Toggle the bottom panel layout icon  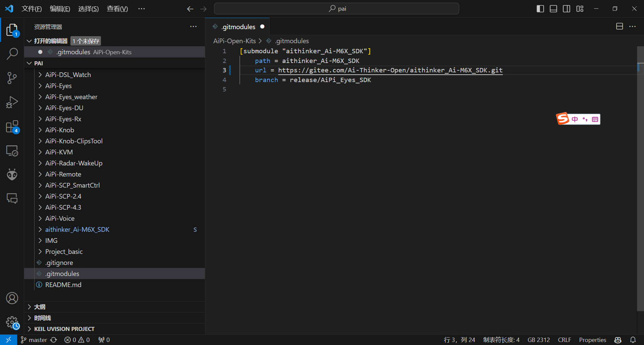pyautogui.click(x=553, y=9)
